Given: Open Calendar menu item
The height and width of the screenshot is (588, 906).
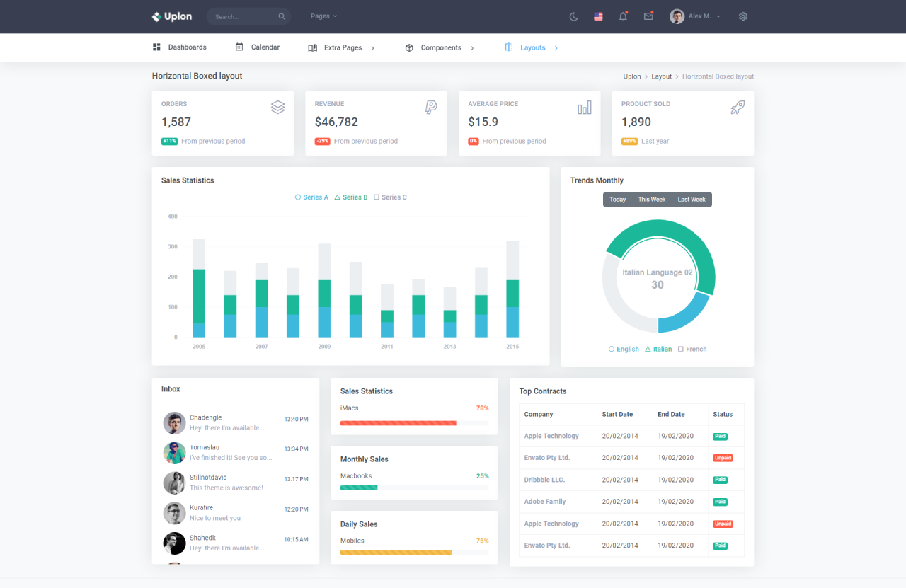Looking at the screenshot, I should pos(258,47).
